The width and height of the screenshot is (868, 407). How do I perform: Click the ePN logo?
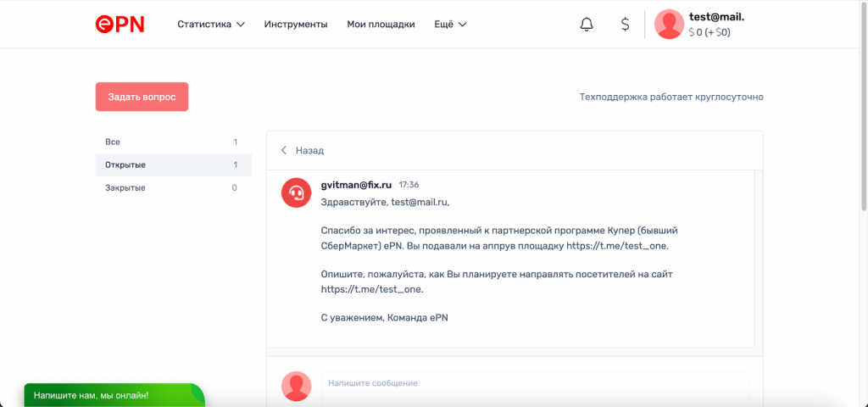tap(120, 25)
